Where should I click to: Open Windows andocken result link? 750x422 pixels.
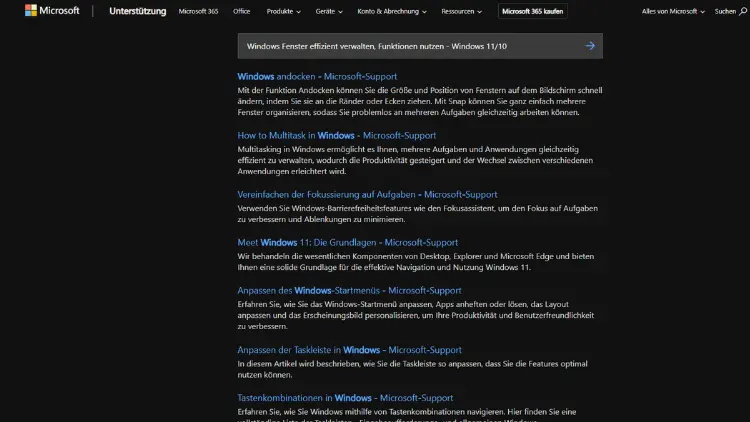point(317,77)
